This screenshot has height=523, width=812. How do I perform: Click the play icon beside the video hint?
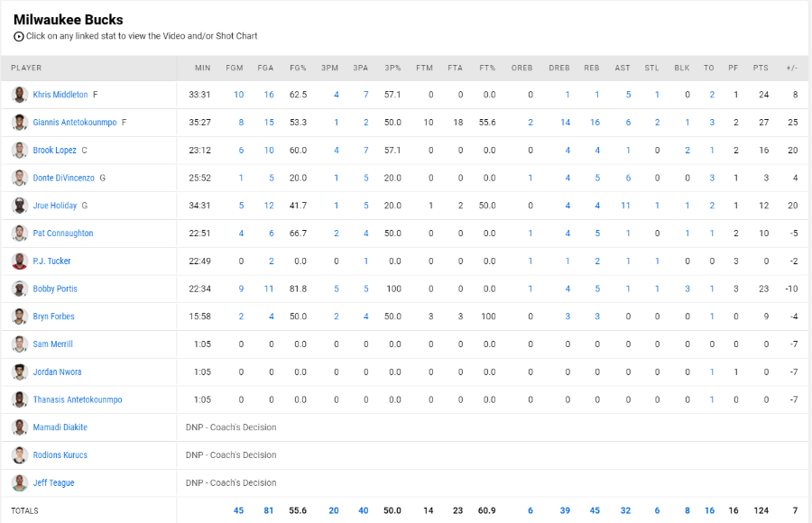19,36
